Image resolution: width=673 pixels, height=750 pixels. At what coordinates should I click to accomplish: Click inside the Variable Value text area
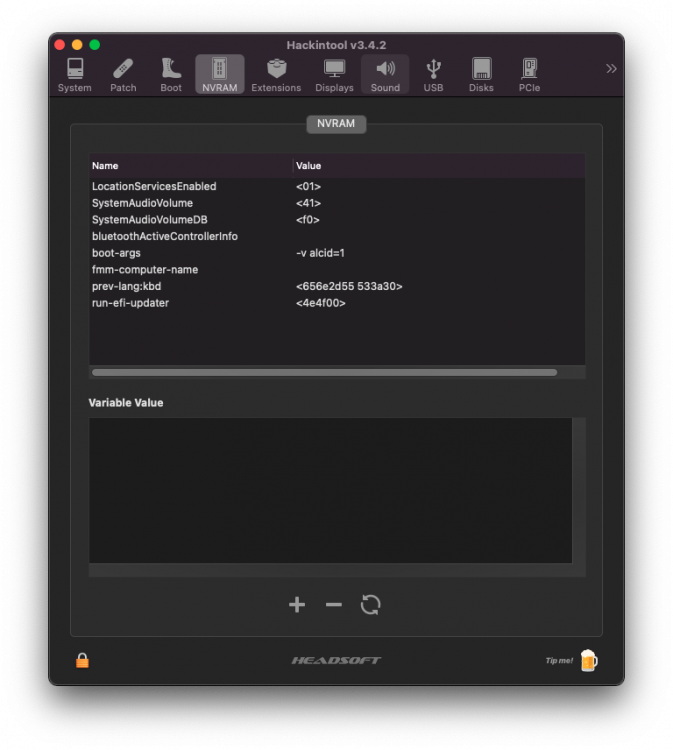click(x=331, y=490)
